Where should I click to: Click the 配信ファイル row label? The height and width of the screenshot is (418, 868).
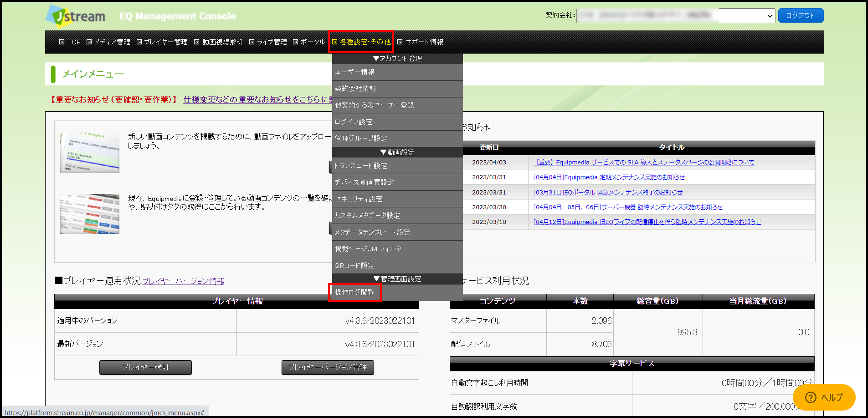tap(471, 344)
